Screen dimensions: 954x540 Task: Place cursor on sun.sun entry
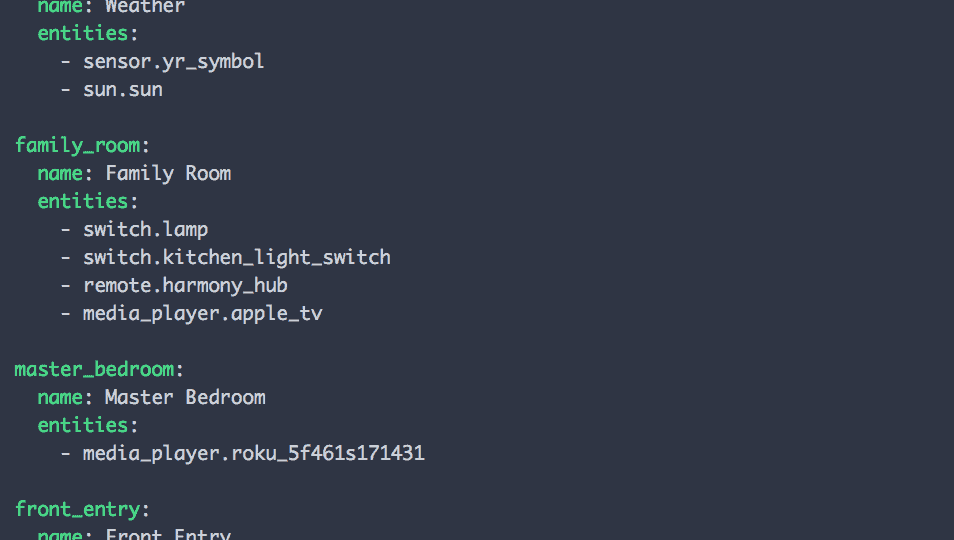click(x=123, y=90)
